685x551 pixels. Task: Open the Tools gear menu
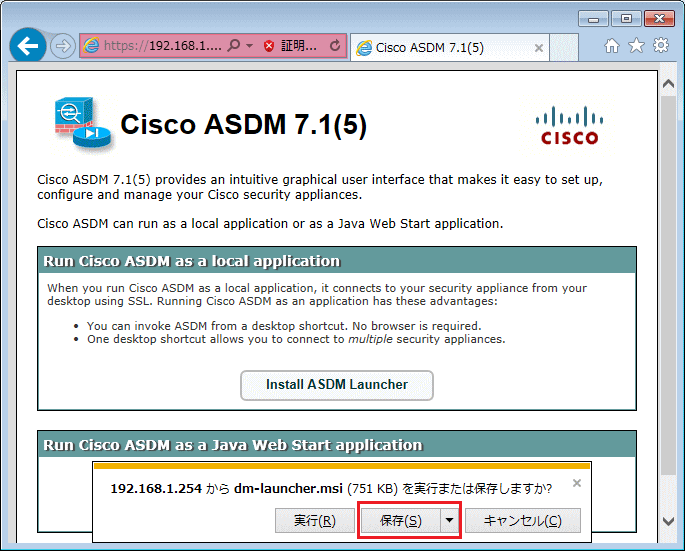tap(661, 45)
